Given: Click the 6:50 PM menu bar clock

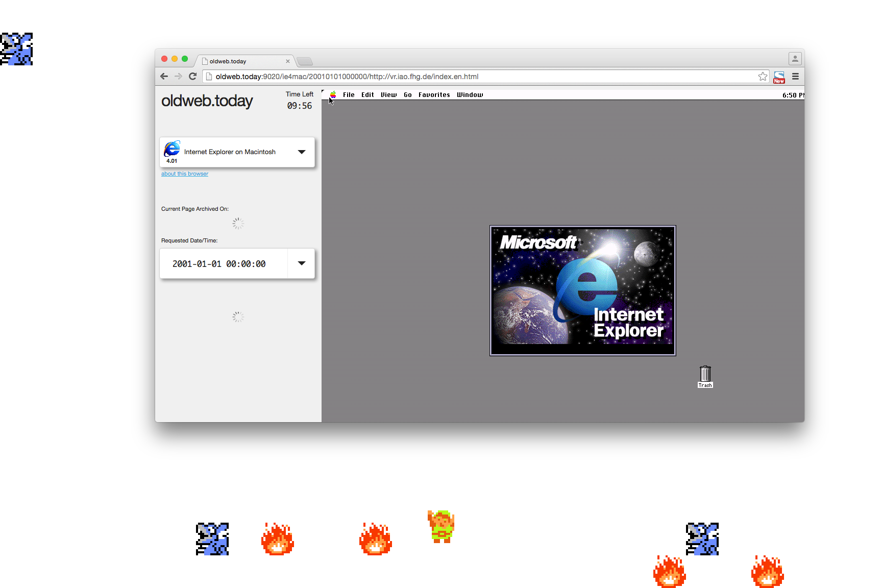Looking at the screenshot, I should tap(793, 95).
